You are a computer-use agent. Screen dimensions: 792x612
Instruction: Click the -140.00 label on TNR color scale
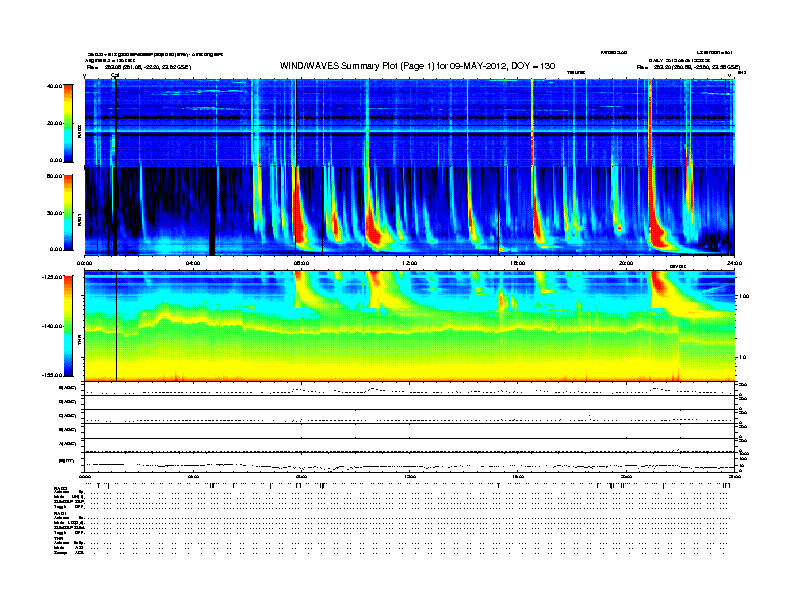click(x=52, y=326)
